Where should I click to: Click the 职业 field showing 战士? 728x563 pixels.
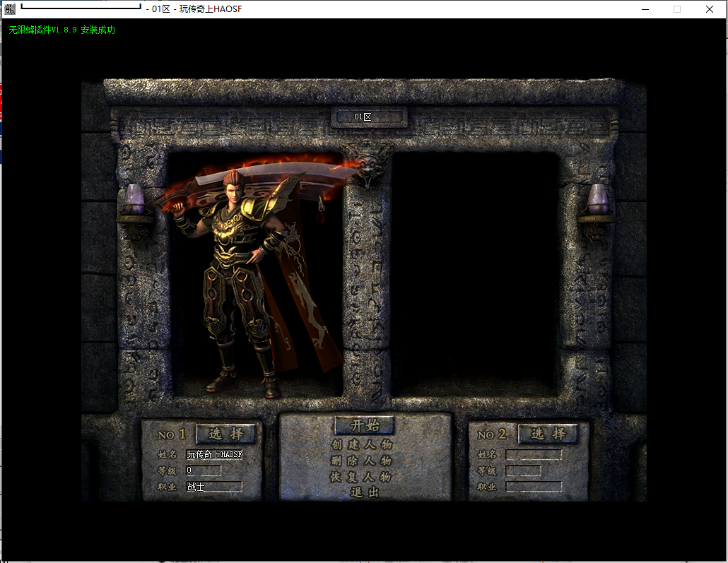[x=214, y=487]
